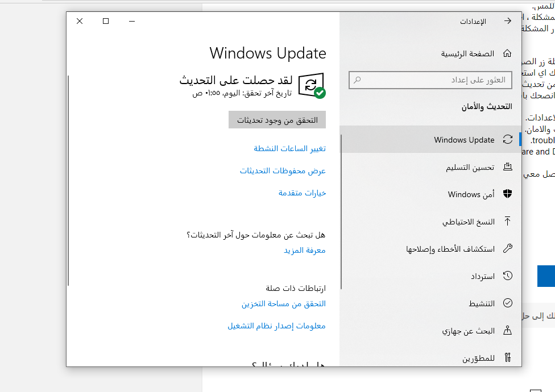Maximize the Settings window
Screen dimensions: 555x392
(x=105, y=21)
